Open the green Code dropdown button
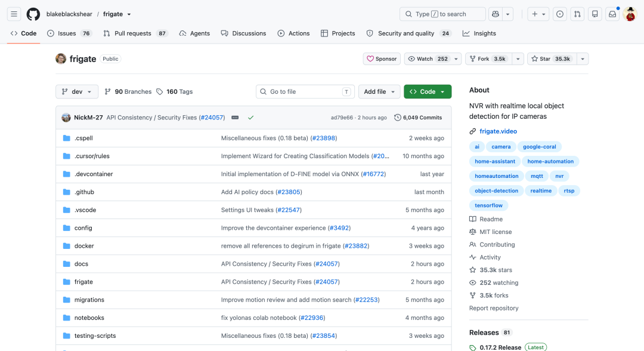This screenshot has width=644, height=351. click(428, 92)
